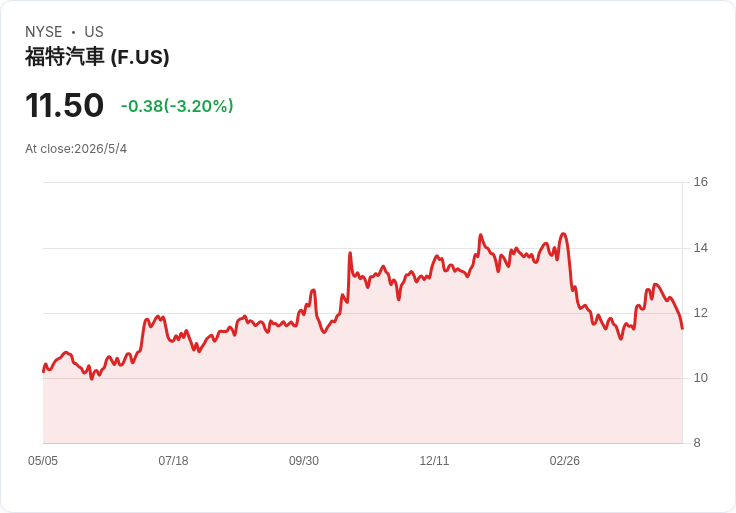Click the NYSE exchange label
This screenshot has width=736, height=513.
[44, 32]
